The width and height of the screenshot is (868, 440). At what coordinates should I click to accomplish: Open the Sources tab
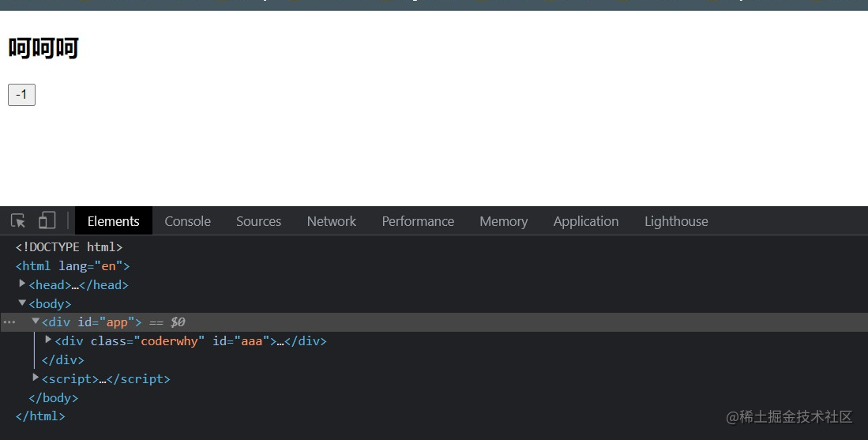click(258, 221)
